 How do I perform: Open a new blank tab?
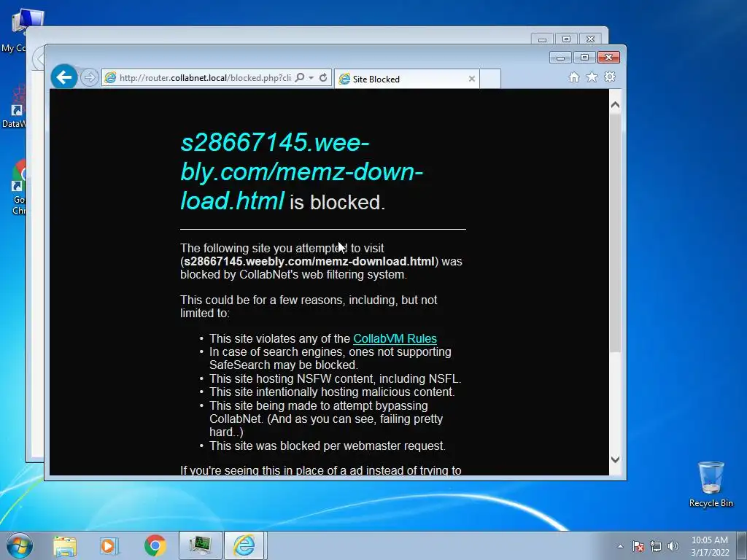pos(490,79)
